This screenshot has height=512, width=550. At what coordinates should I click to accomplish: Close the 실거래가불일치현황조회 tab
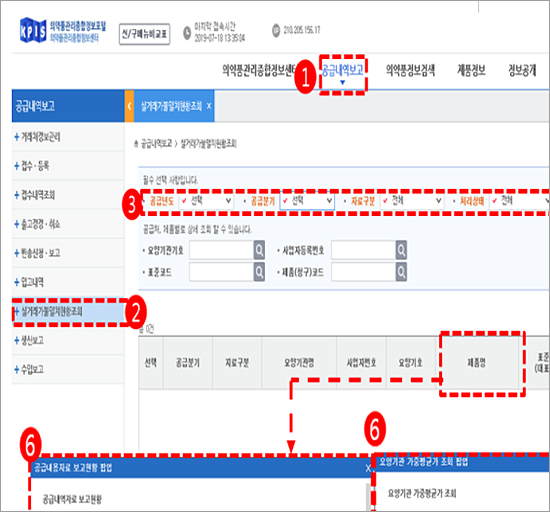(x=209, y=106)
